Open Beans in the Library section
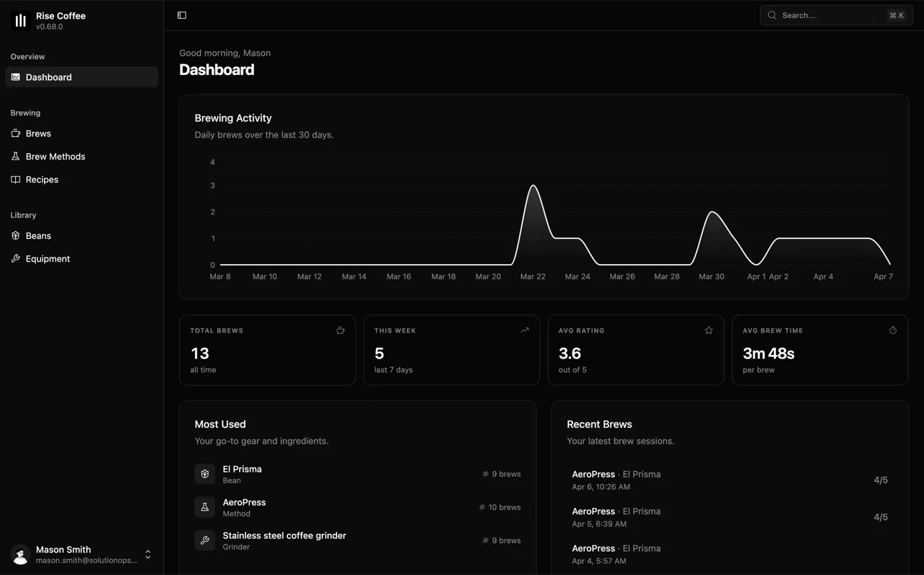The image size is (924, 575). coord(38,236)
